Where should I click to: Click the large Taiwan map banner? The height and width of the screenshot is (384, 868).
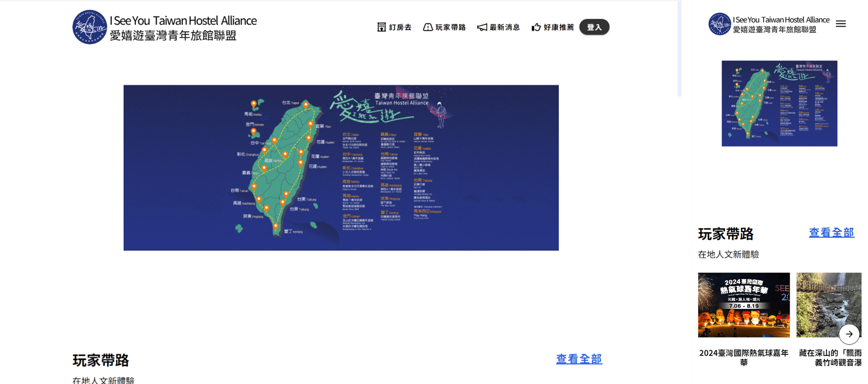pyautogui.click(x=341, y=168)
